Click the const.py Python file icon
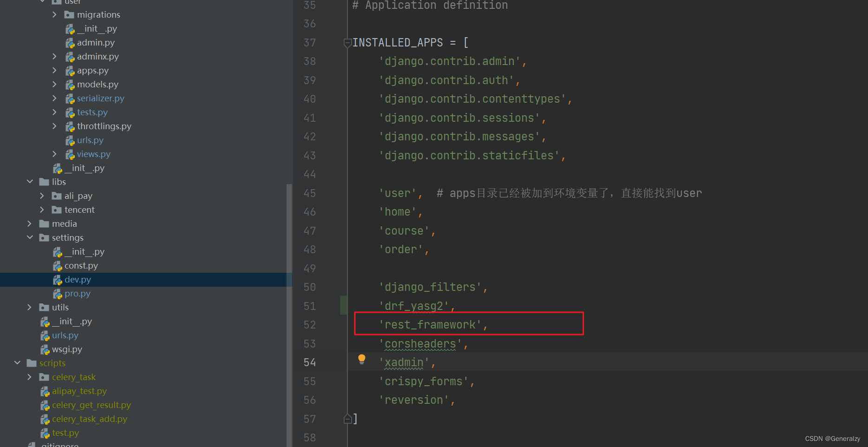 [57, 266]
